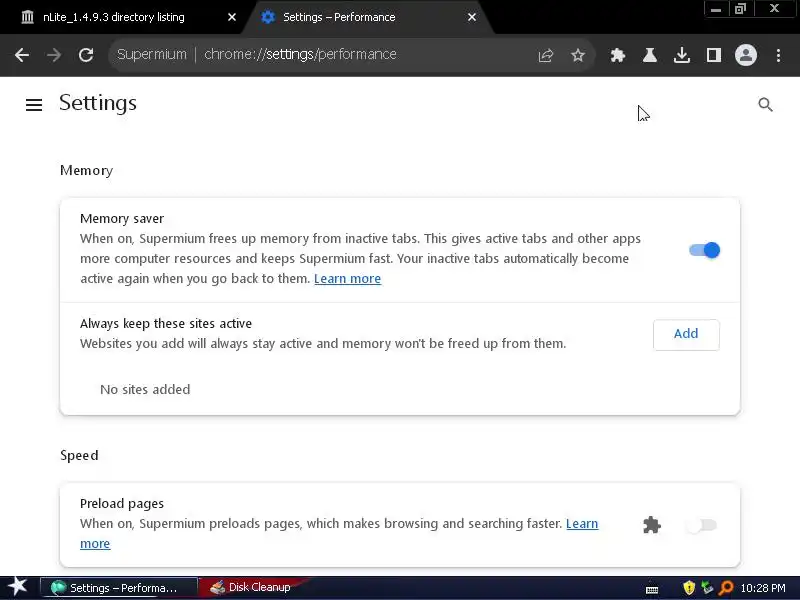The height and width of the screenshot is (600, 800).
Task: Click the keyboard icon in system tray
Action: pos(652,589)
